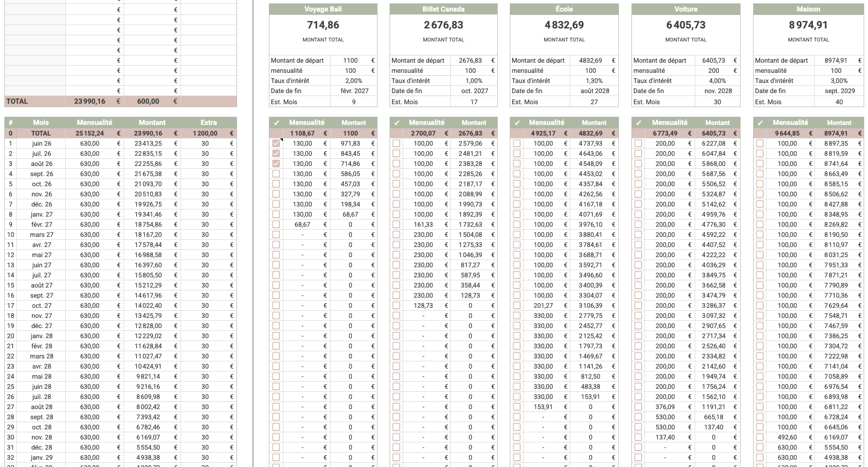Viewport: 868px width, 467px height.
Task: Check the Maison box beside 8 819,59
Action: point(760,153)
